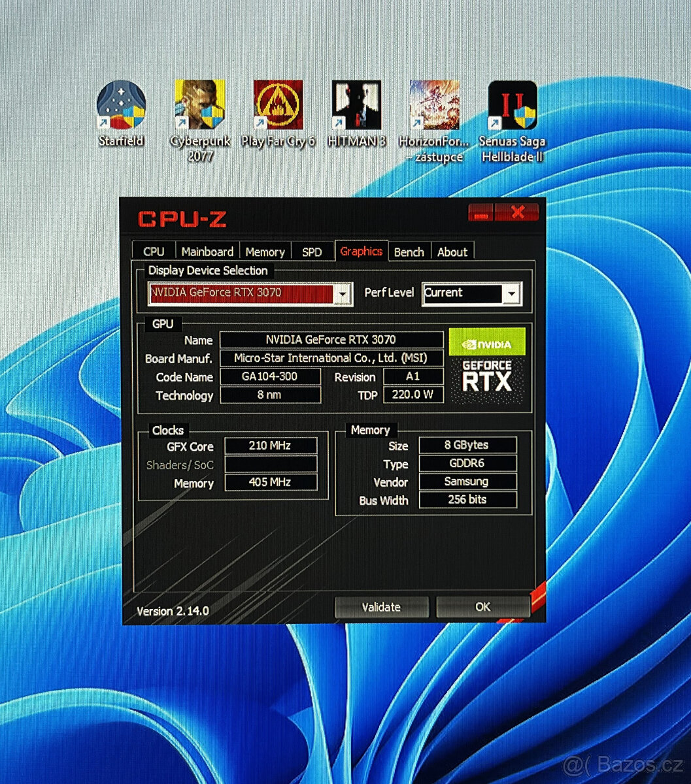Click the Validate button
The image size is (691, 784).
point(382,607)
